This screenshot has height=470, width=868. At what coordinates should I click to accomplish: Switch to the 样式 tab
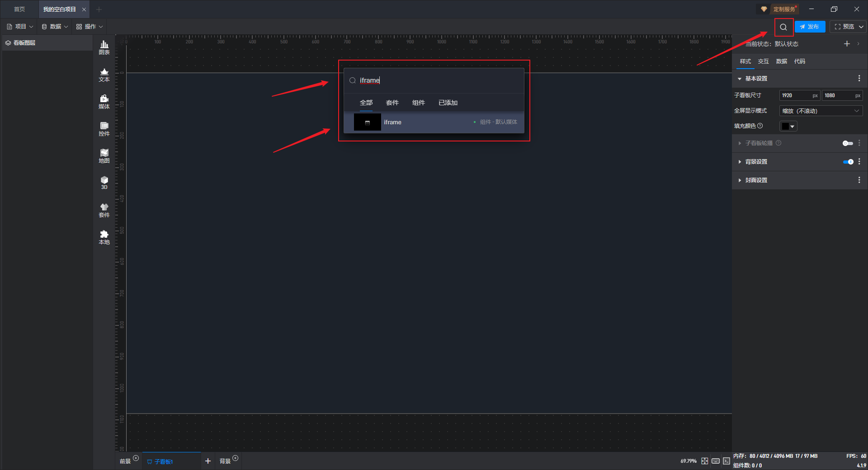745,61
